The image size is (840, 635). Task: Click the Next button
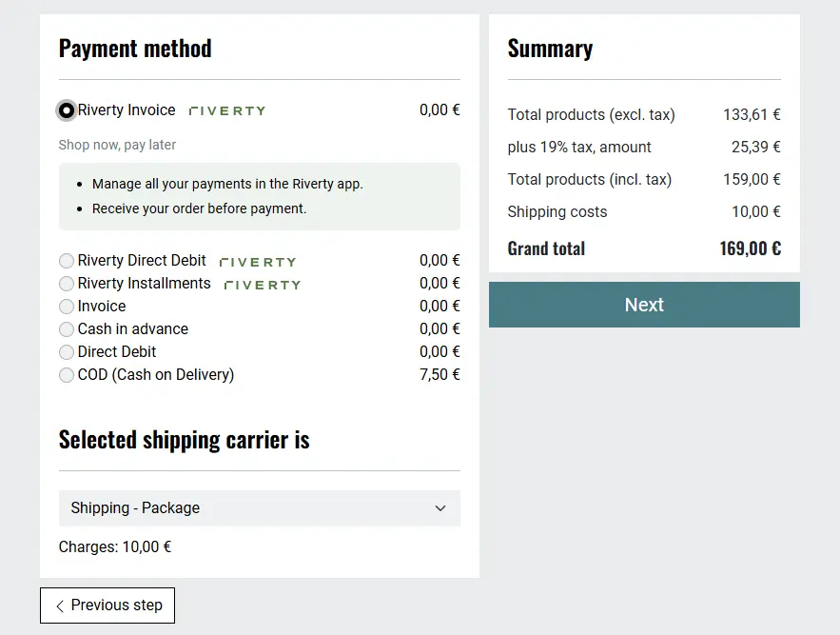point(644,305)
